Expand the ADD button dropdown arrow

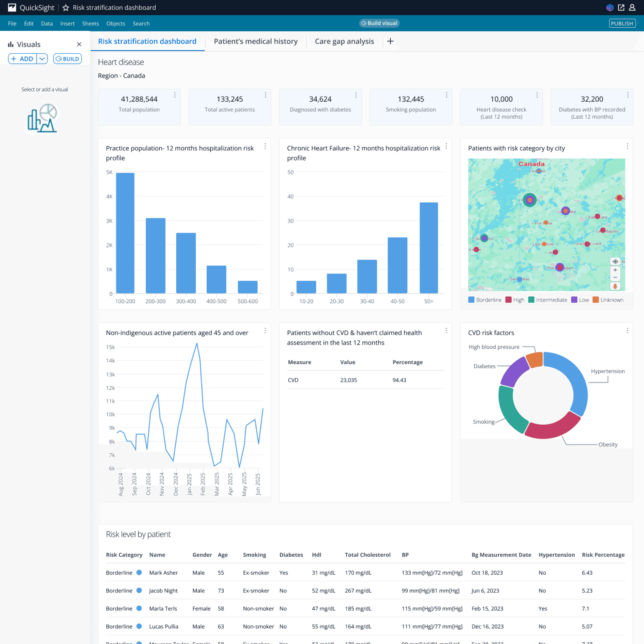point(42,59)
